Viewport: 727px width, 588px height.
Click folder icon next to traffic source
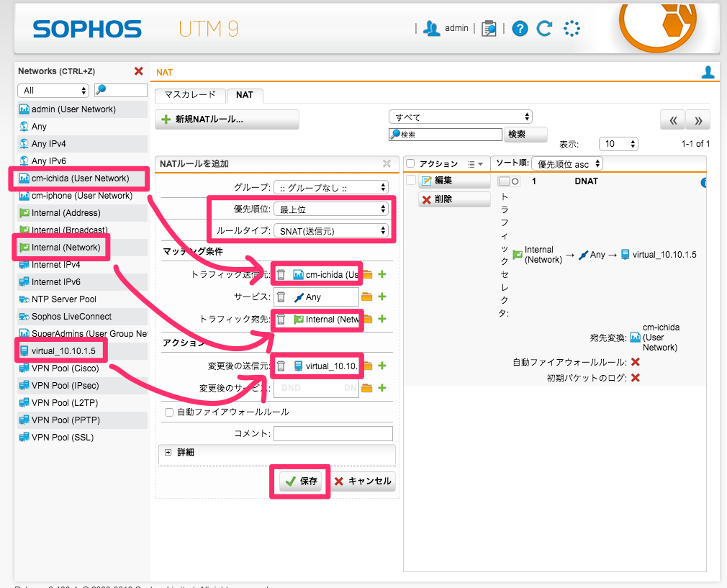point(367,274)
